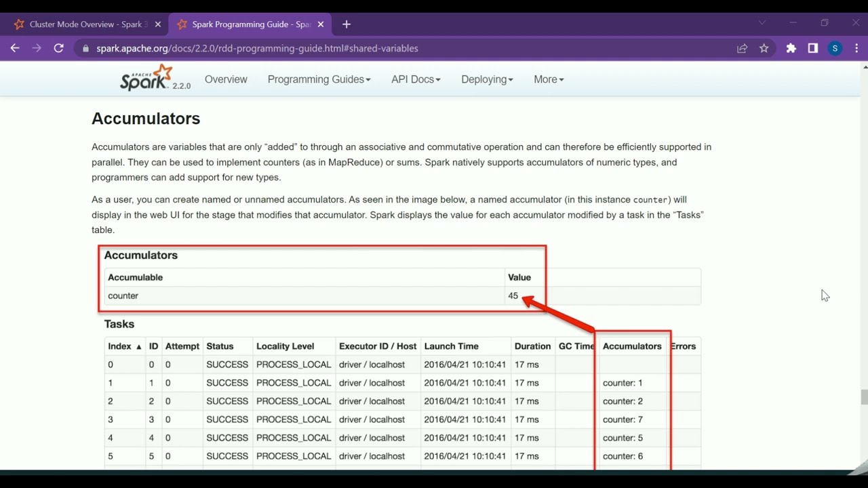This screenshot has width=868, height=488.
Task: Expand the Deploying dropdown menu
Action: tap(487, 79)
